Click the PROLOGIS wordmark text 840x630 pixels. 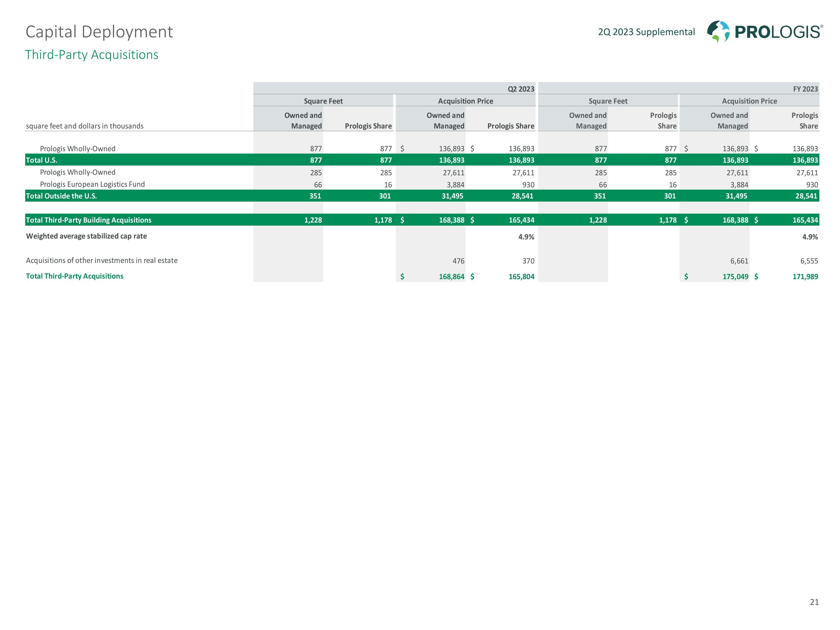tap(778, 32)
